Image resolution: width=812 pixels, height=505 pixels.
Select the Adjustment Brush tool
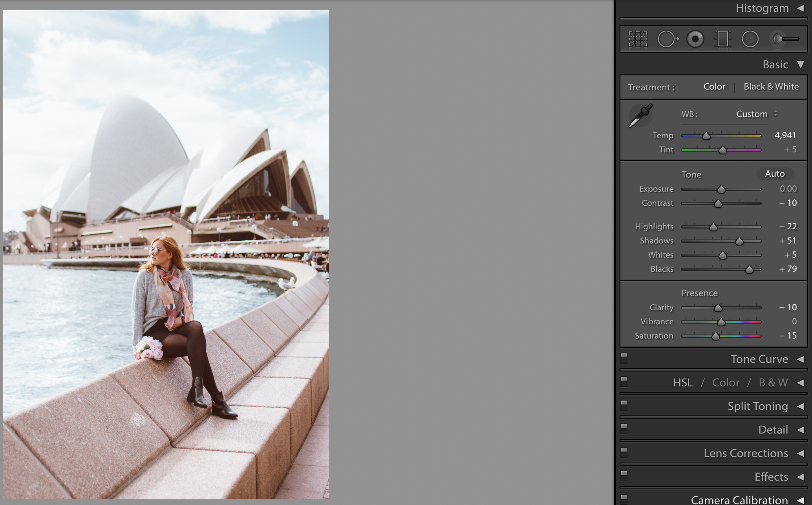(x=785, y=39)
